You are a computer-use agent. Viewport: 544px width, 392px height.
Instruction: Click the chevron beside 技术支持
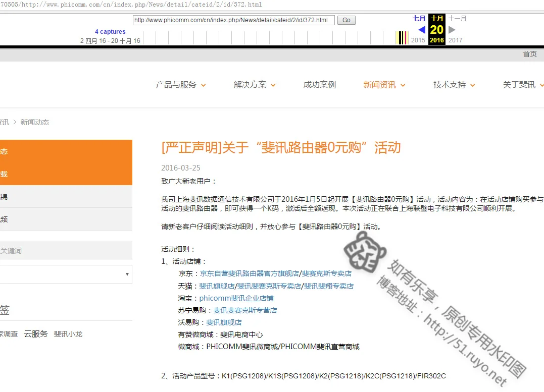pos(473,85)
